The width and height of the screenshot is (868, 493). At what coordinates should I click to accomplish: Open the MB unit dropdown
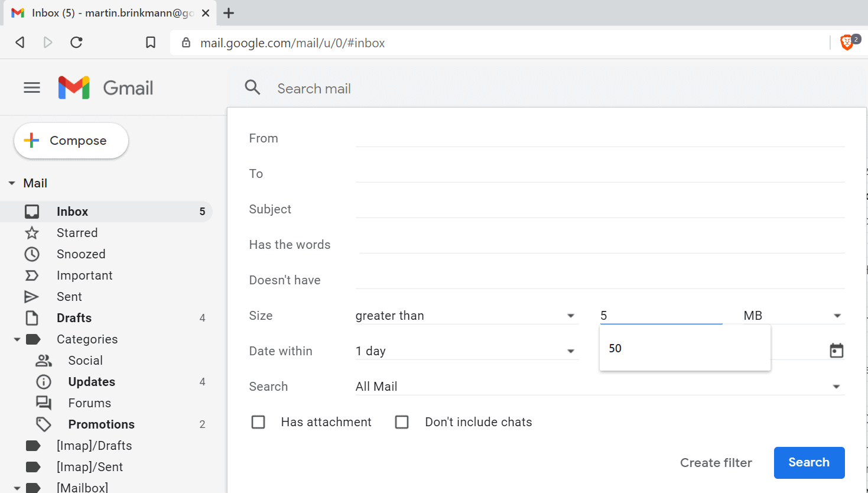794,316
